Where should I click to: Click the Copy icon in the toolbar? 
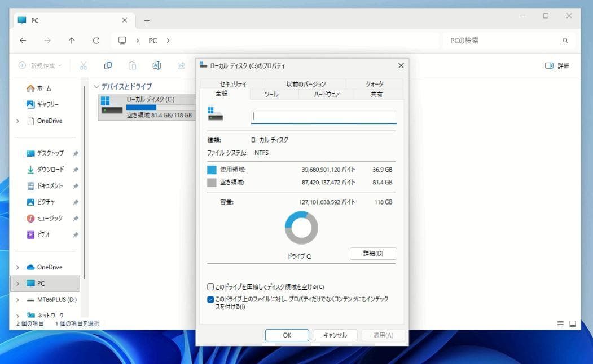tap(108, 65)
